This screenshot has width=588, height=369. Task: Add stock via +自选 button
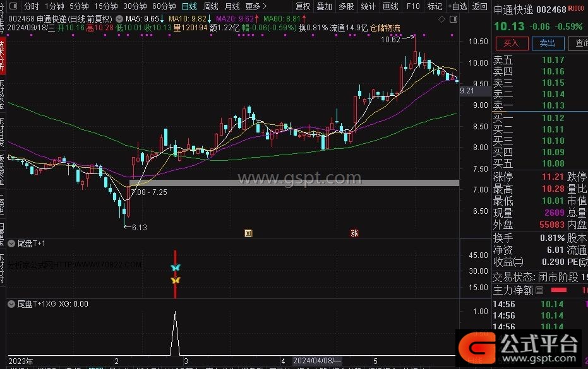[x=457, y=6]
